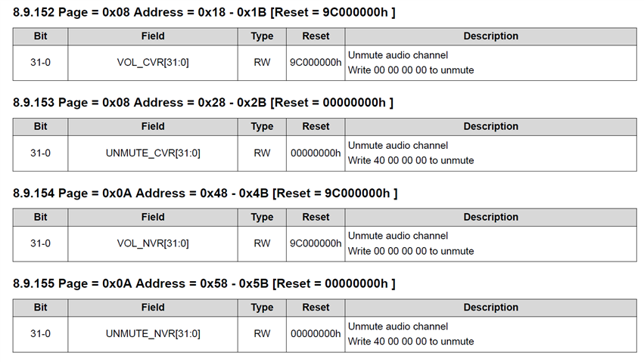This screenshot has width=644, height=362.
Task: Click the reset value in the UNMUTE_CVR row
Action: 316,153
